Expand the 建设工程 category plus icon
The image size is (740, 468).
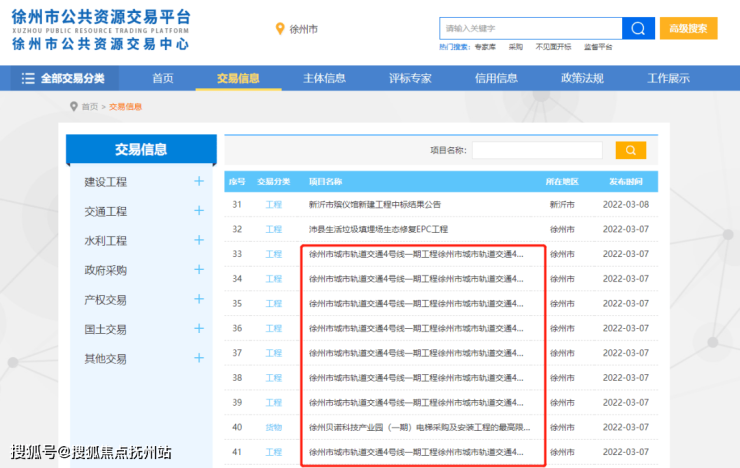tap(199, 182)
